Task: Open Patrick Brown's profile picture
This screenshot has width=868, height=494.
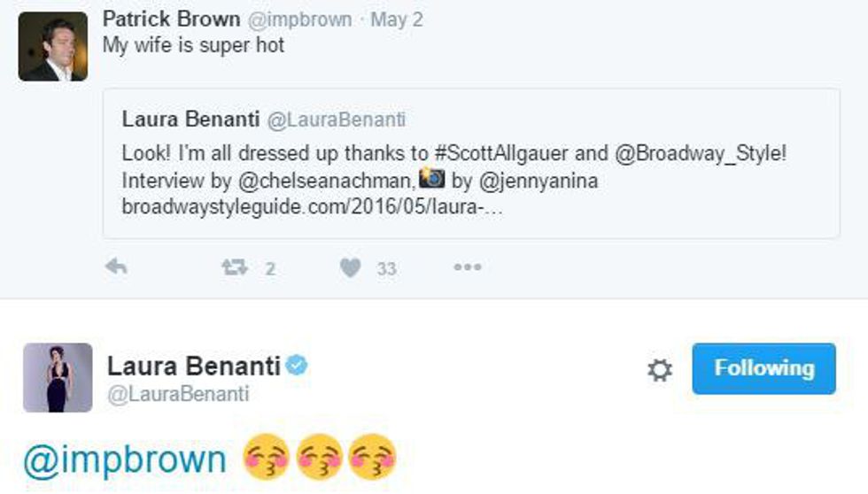Action: coord(52,47)
